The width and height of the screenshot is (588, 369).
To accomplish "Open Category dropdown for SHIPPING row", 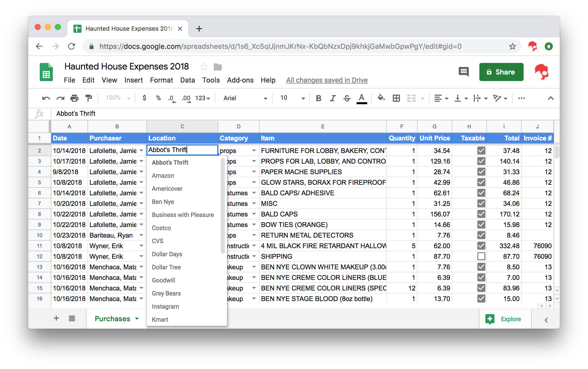I will 254,256.
